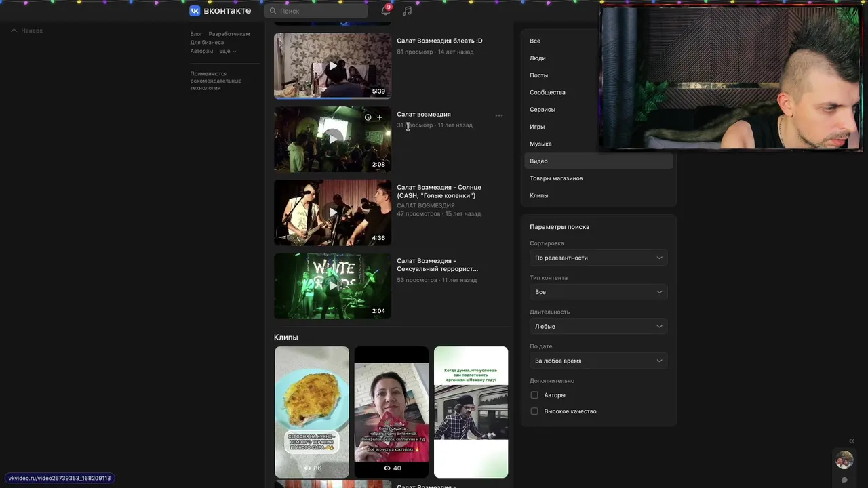Click '47 просмотров · 15 лет назад' text

[x=439, y=213]
